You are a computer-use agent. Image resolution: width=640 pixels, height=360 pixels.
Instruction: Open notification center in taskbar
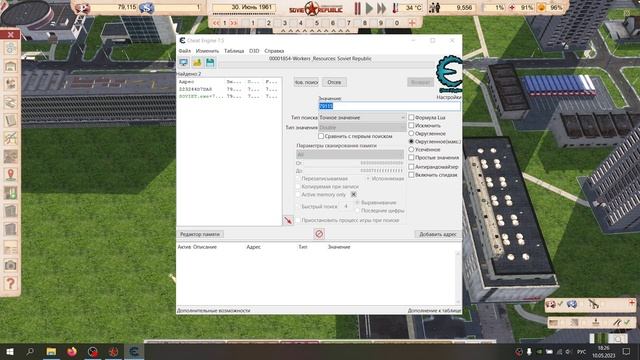pos(626,351)
